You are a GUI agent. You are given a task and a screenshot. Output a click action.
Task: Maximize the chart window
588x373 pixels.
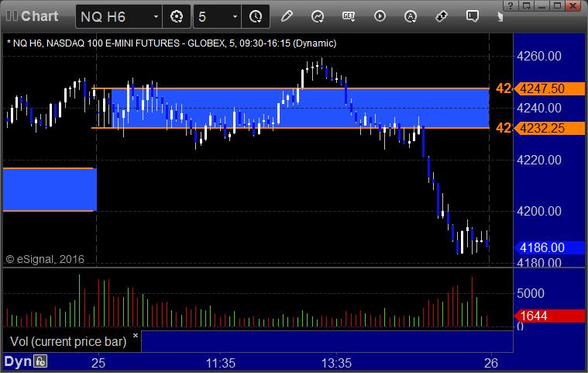coord(557,5)
